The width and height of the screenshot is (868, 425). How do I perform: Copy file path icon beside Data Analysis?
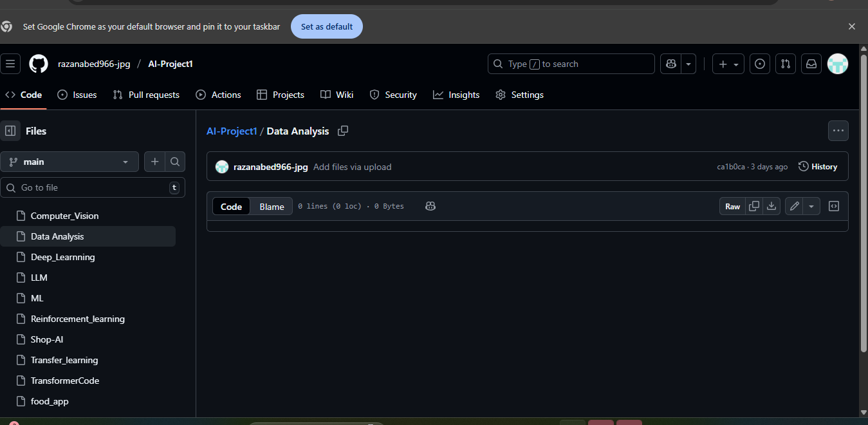coord(343,131)
